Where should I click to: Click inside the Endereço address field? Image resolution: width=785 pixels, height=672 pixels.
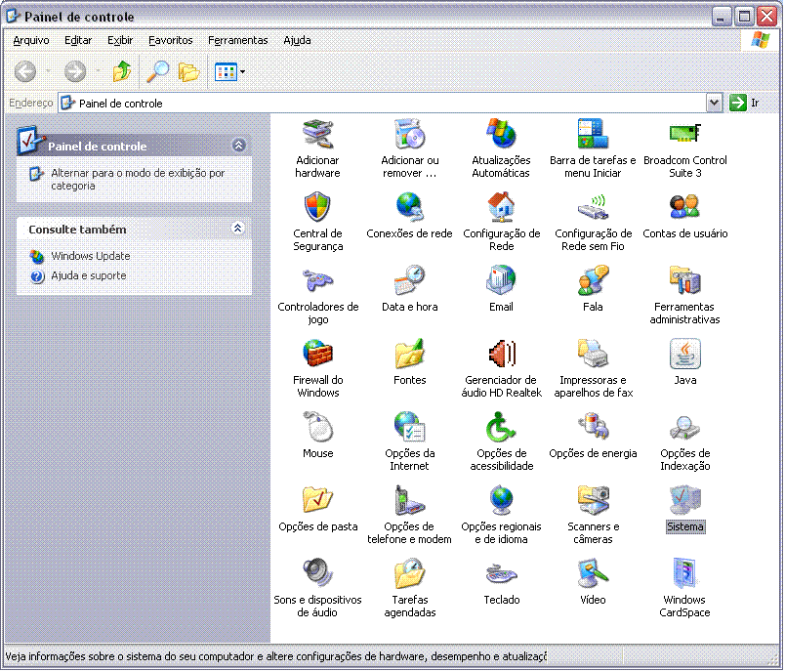[383, 104]
